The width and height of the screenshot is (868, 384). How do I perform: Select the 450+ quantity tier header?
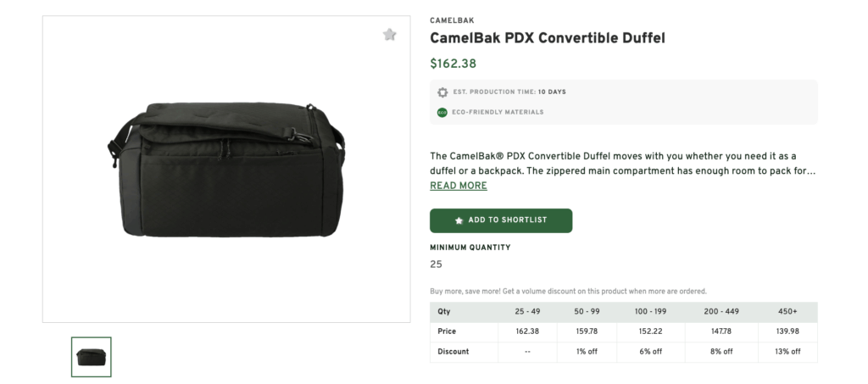[788, 311]
